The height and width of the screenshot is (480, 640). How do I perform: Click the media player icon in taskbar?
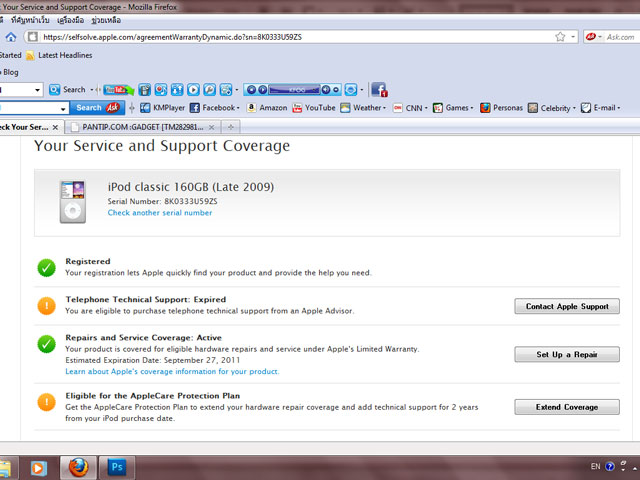(x=39, y=466)
